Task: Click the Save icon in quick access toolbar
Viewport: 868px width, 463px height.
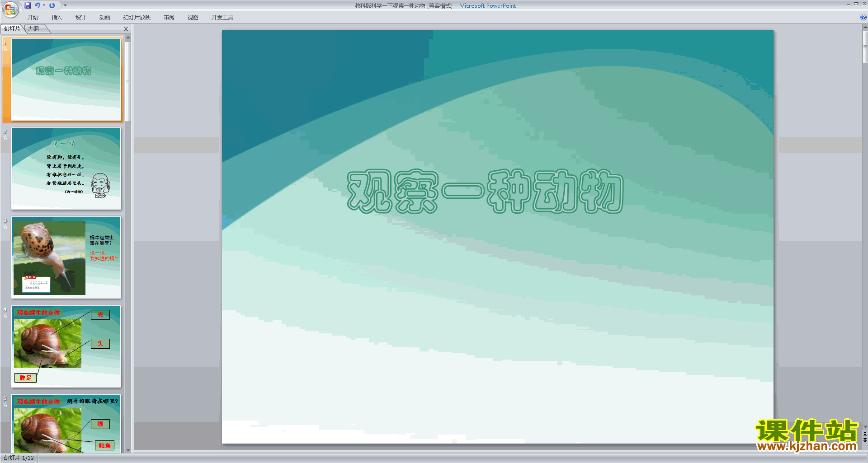Action: click(28, 5)
